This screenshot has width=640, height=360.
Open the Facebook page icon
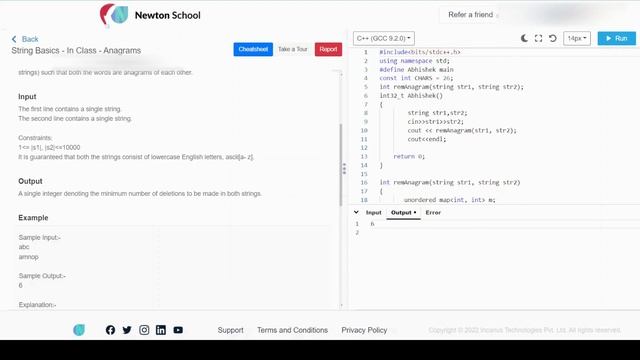110,330
